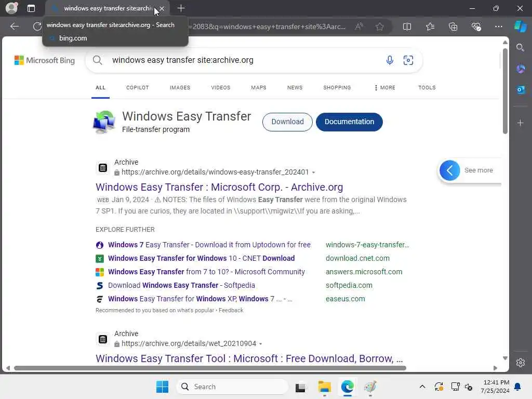The width and height of the screenshot is (532, 399).
Task: Open Microsoft Community Easy Transfer link
Action: click(206, 272)
